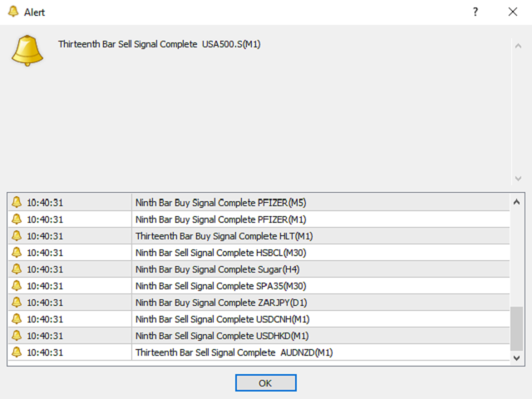Click bell icon beside AUDNZD(M1) alert
The image size is (532, 399).
click(x=17, y=352)
